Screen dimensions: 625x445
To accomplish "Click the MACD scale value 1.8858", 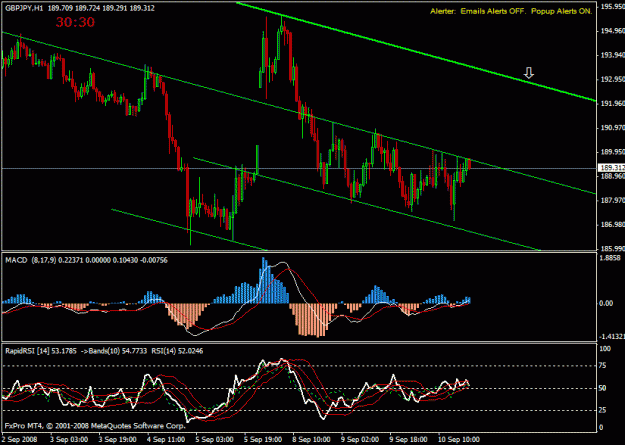I will coord(612,258).
